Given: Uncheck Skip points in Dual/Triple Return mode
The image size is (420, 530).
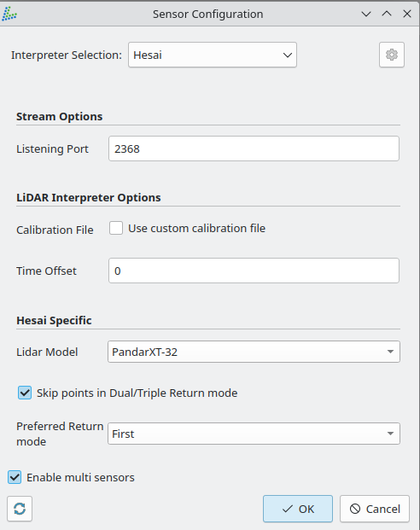Looking at the screenshot, I should pyautogui.click(x=25, y=393).
